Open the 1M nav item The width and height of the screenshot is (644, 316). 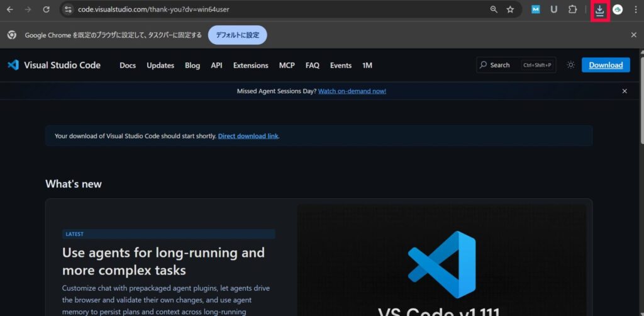pos(367,65)
